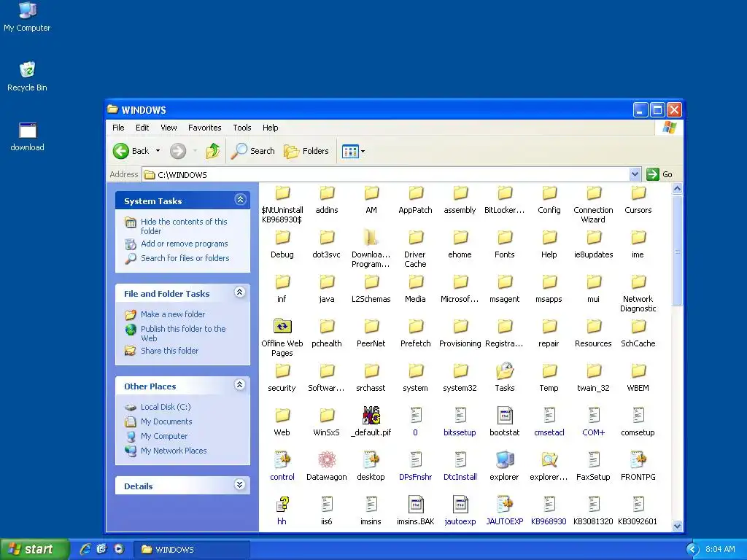The image size is (747, 560).
Task: Click Add or remove programs link
Action: [185, 244]
